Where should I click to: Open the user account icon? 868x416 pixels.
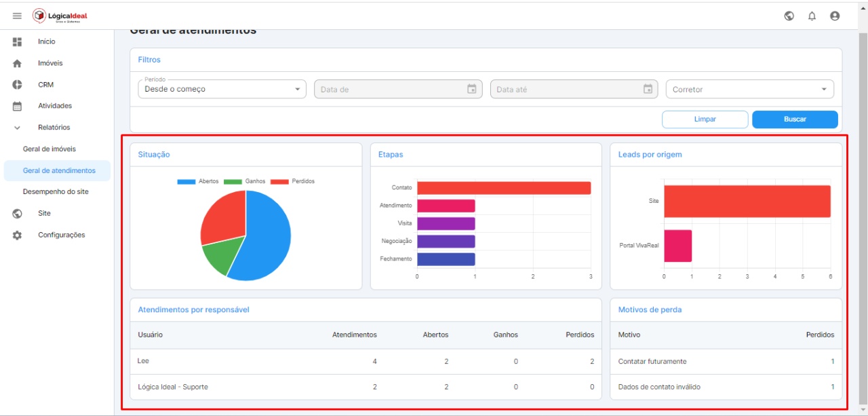pos(835,16)
